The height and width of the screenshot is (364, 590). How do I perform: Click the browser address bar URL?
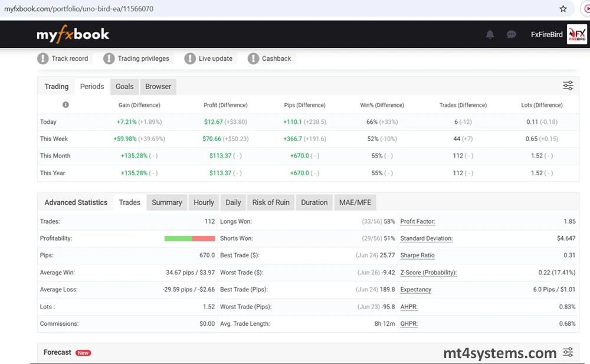click(79, 9)
